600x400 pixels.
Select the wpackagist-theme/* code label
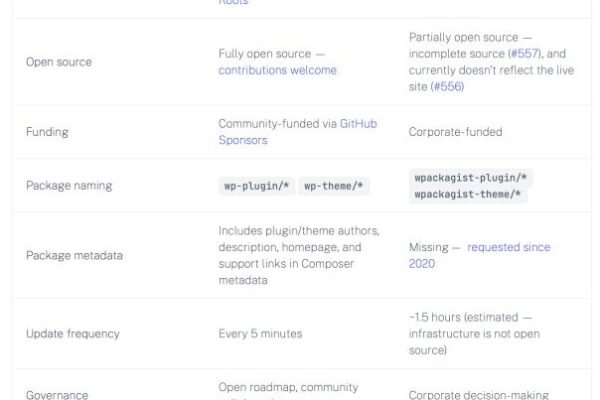point(469,195)
